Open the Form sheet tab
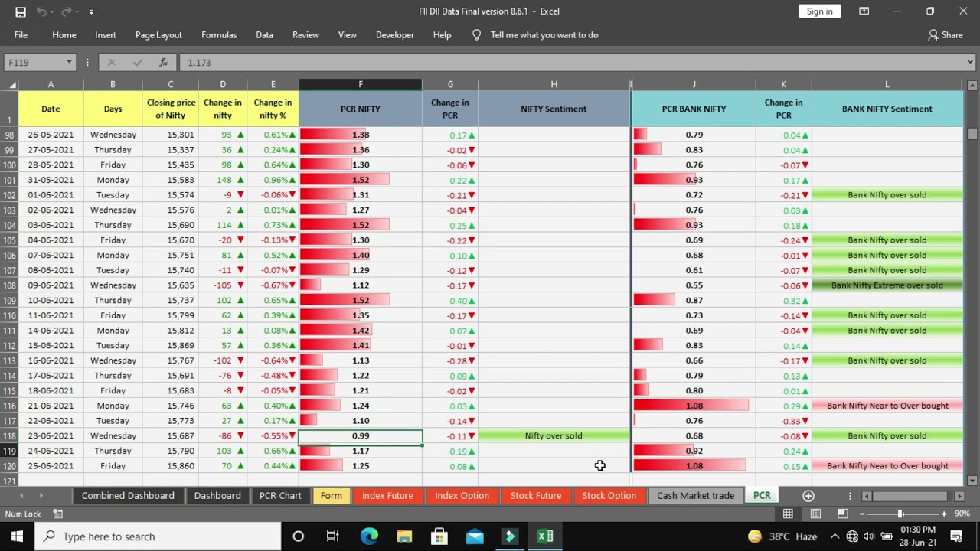Viewport: 980px width, 551px height. click(331, 496)
